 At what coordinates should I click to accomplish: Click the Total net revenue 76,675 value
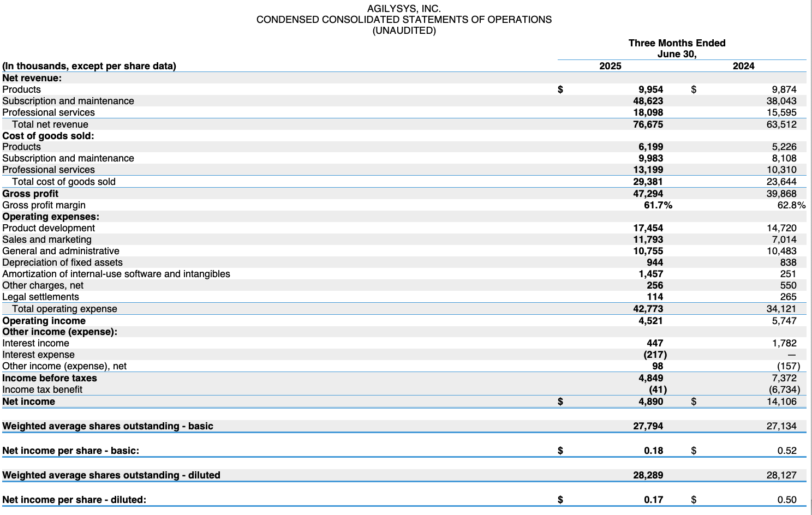click(x=648, y=124)
